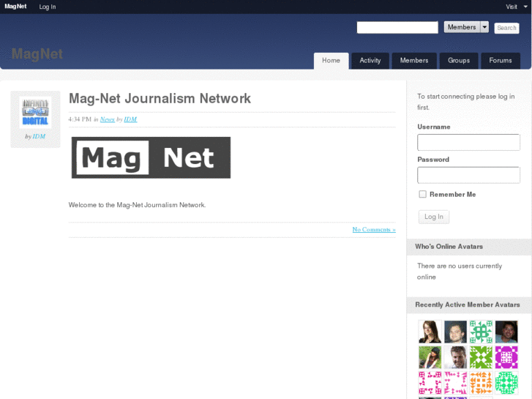Open orange patterned identicon avatar
The image size is (532, 399).
click(481, 383)
